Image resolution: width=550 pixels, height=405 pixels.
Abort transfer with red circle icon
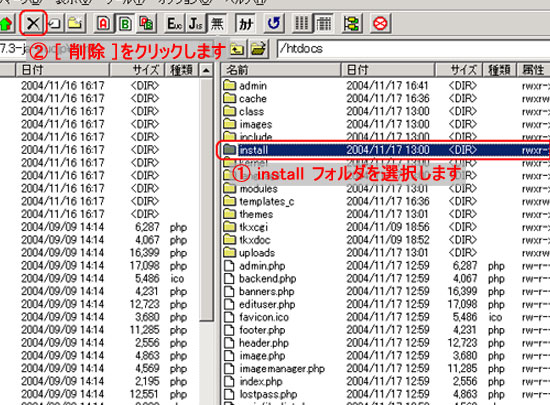[x=380, y=23]
